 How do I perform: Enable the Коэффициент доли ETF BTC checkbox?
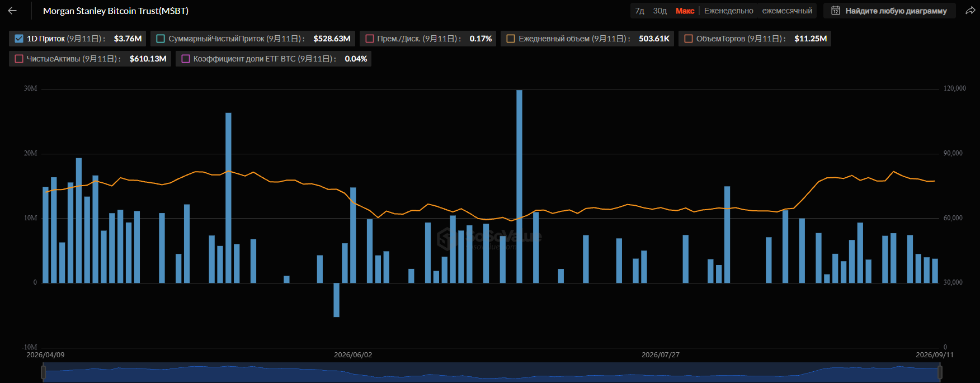[x=186, y=59]
